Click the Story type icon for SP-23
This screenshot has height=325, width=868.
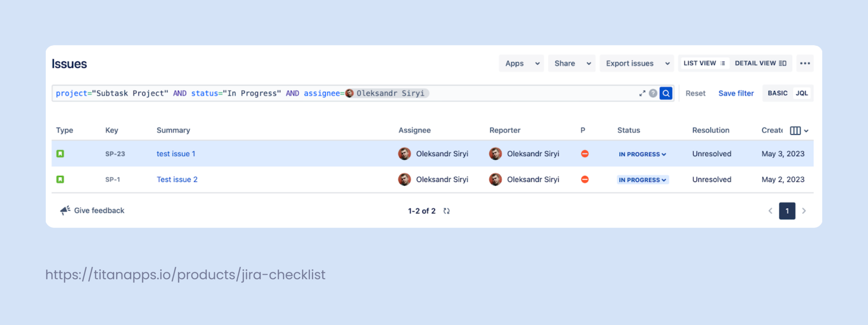[x=60, y=153]
